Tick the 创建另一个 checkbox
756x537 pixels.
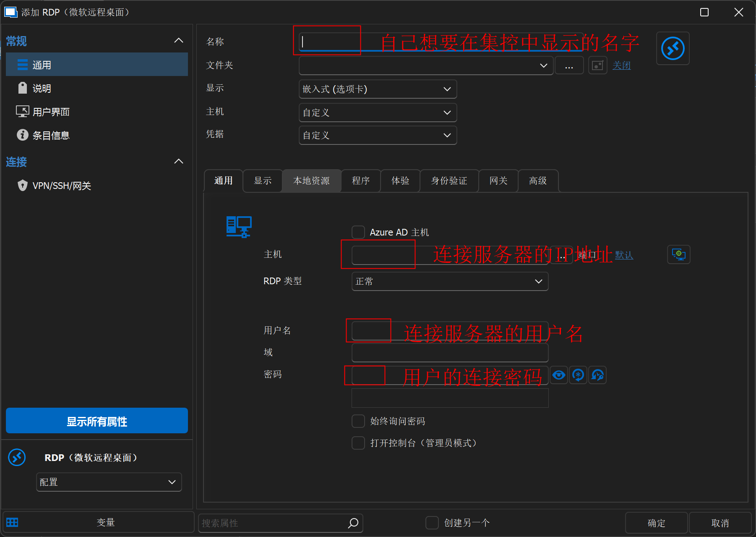pos(432,523)
